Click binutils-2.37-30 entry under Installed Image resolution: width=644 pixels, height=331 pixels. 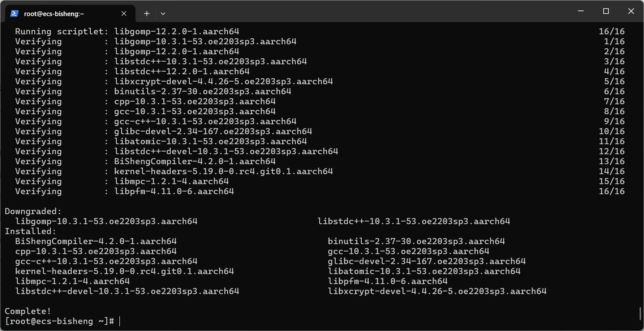[416, 242]
